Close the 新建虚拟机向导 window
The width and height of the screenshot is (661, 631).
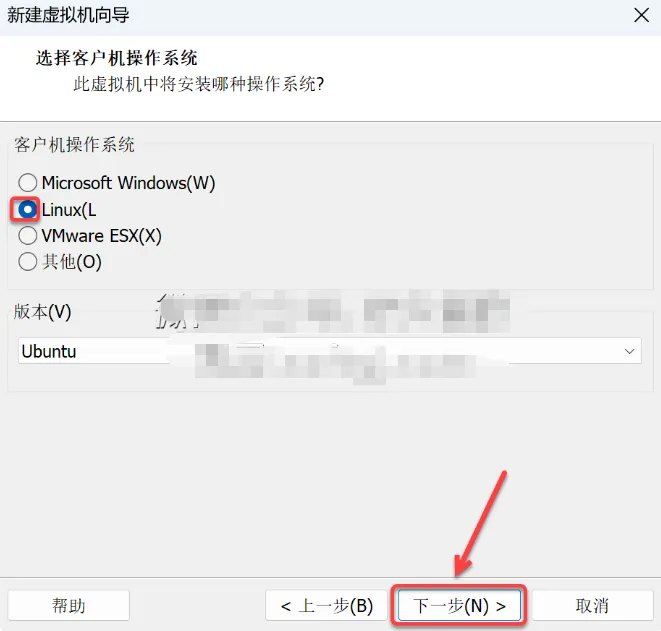coord(641,16)
